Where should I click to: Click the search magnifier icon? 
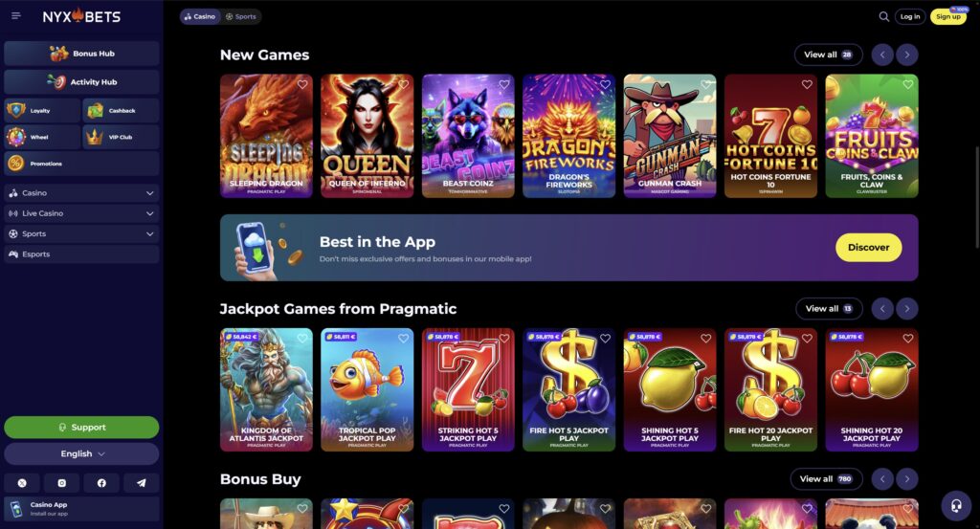click(x=883, y=17)
